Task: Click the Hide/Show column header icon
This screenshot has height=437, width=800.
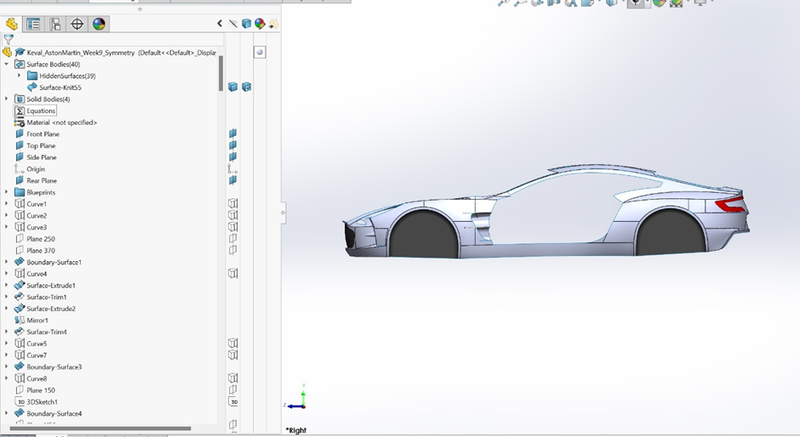Action: 233,23
